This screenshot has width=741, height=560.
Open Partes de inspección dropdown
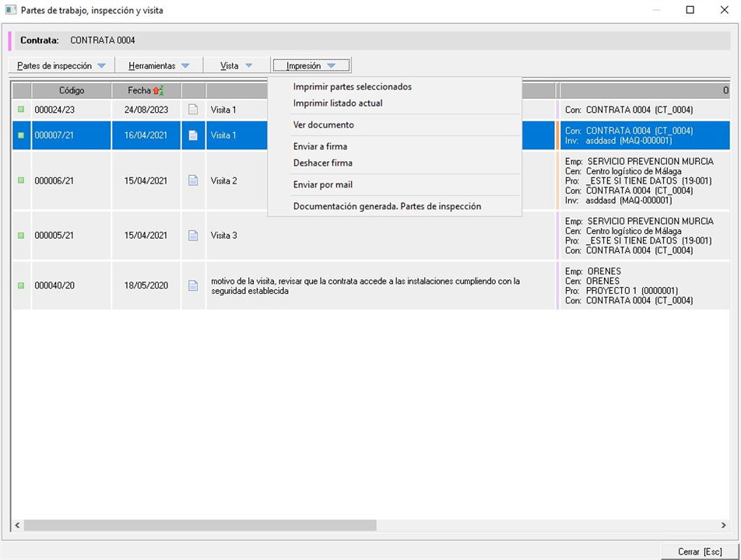coord(61,66)
